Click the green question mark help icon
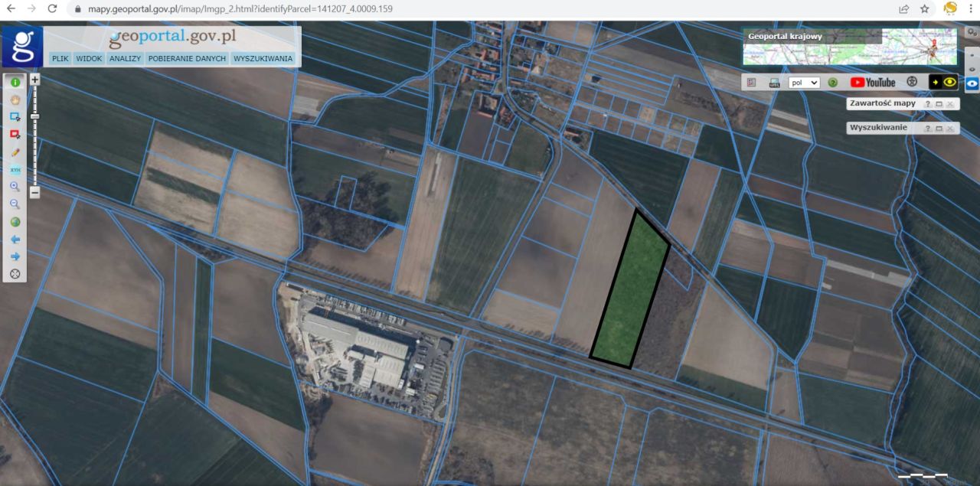The width and height of the screenshot is (980, 486). [x=832, y=83]
